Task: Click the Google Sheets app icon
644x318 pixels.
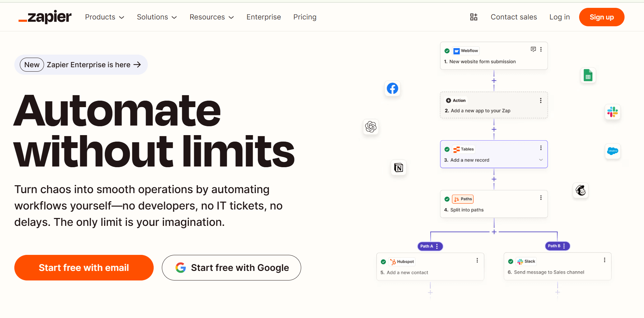Action: point(588,75)
